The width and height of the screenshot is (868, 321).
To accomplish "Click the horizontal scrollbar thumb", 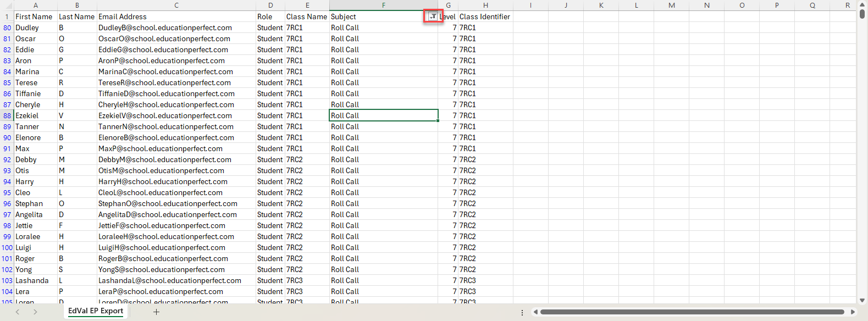I will coord(692,312).
